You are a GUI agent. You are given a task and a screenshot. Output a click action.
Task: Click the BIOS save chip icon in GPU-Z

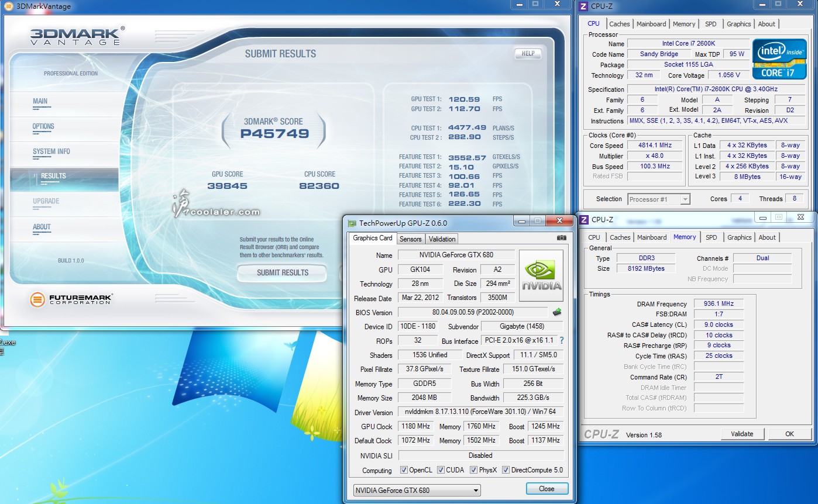[x=557, y=312]
